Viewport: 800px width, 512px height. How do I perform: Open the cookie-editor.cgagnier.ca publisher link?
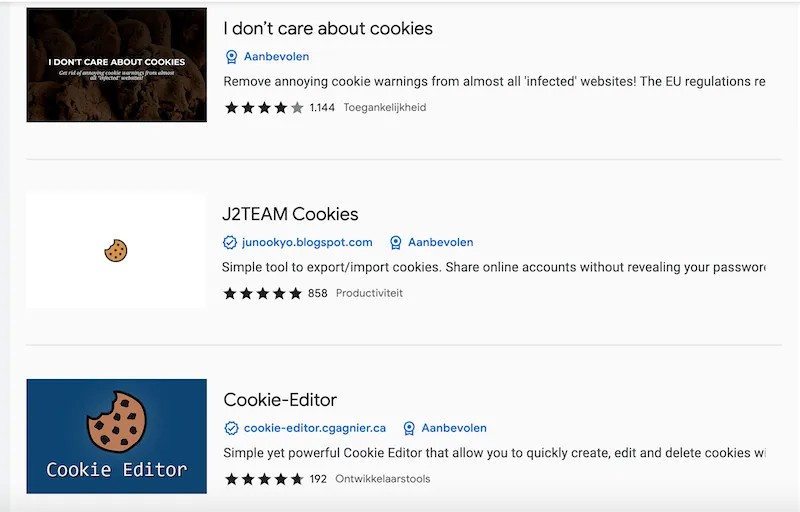[315, 428]
